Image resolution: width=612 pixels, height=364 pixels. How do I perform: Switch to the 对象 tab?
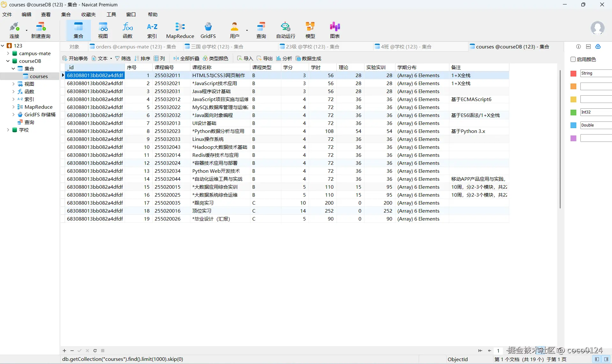click(74, 47)
